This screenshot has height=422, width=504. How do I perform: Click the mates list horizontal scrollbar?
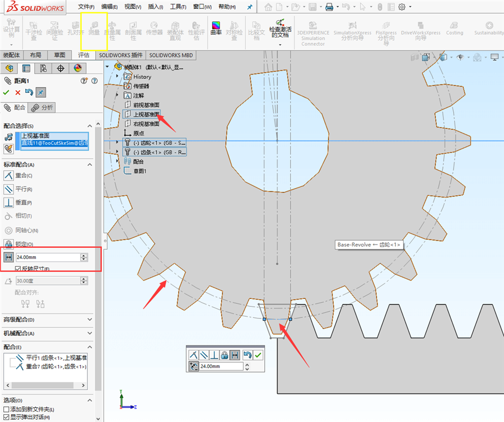(x=45, y=385)
